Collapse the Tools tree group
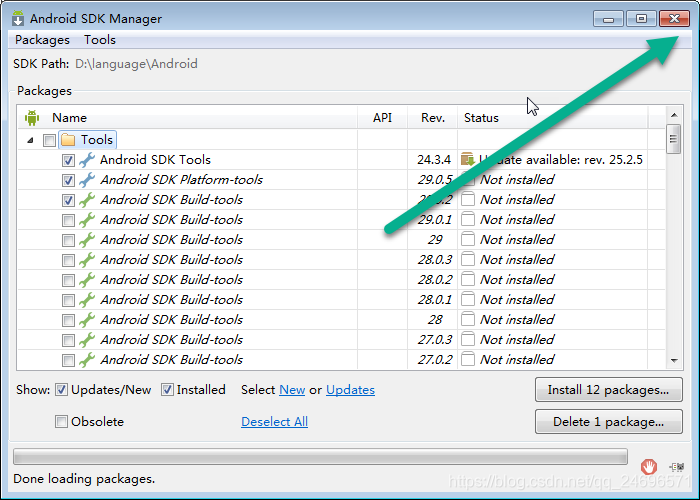700x500 pixels. [30, 140]
